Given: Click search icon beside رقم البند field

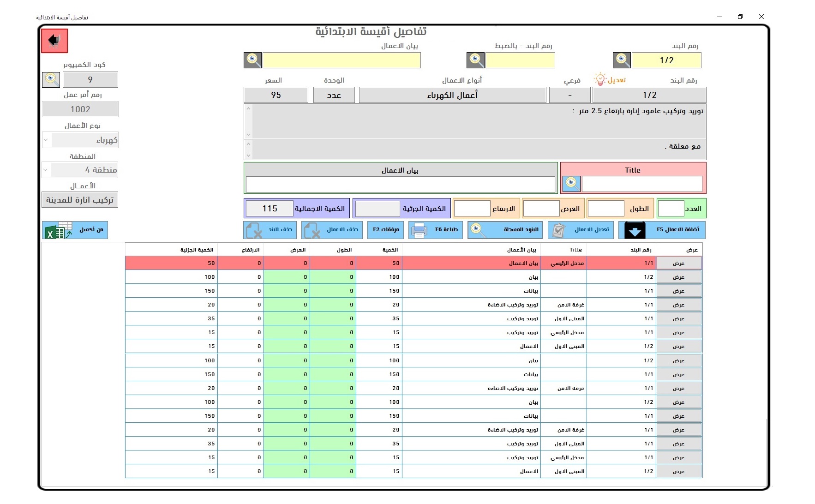Looking at the screenshot, I should tap(622, 60).
